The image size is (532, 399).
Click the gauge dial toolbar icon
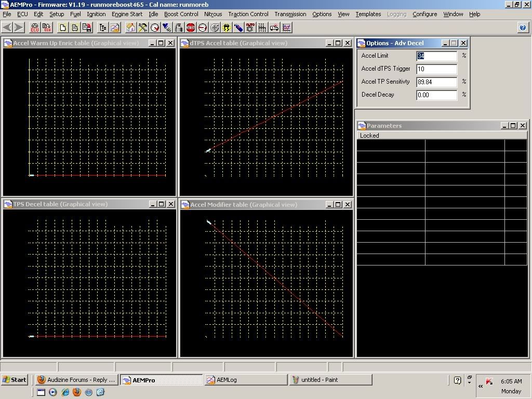[x=155, y=28]
